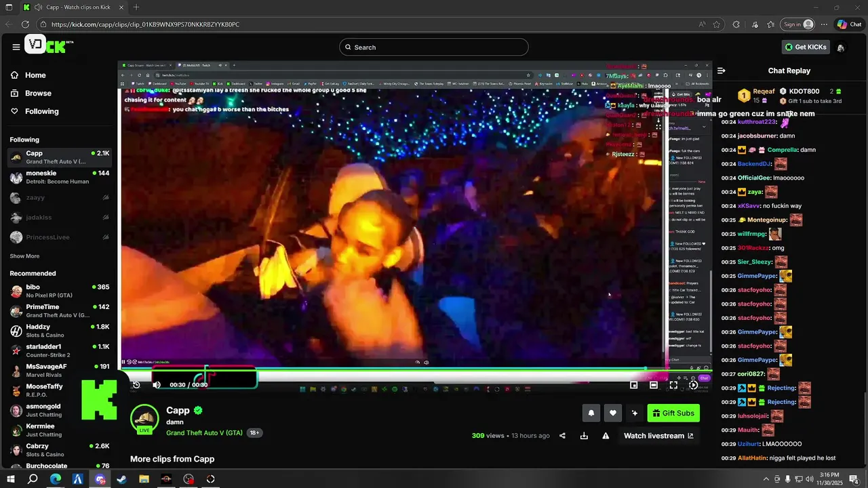Mute the Capp browser tab audio
This screenshot has width=868, height=488.
(x=37, y=7)
